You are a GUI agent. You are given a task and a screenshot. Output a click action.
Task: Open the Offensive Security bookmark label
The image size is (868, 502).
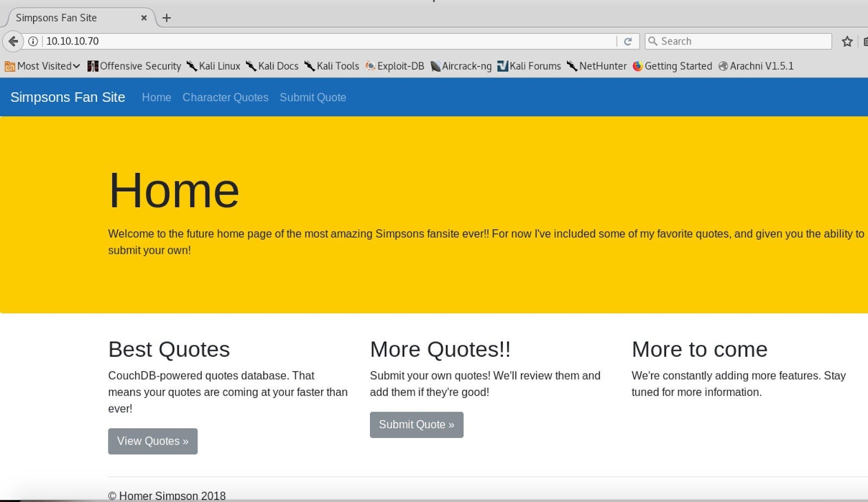click(x=141, y=66)
